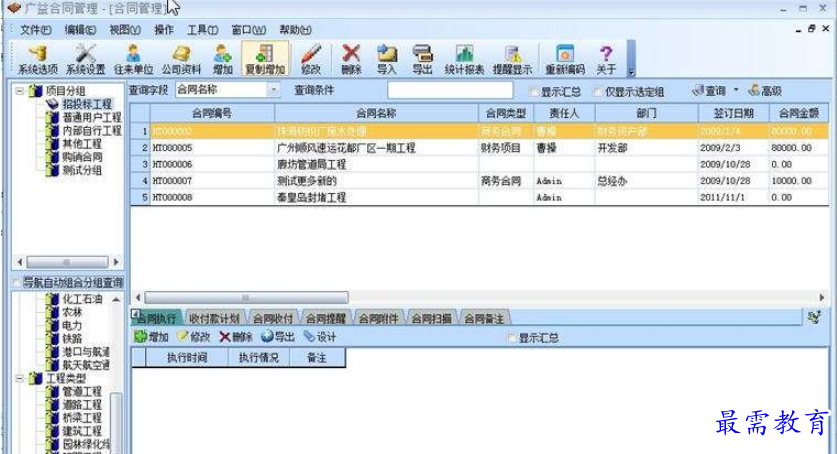The image size is (837, 454).
Task: Switch to the 收付款计划 tab
Action: pyautogui.click(x=214, y=318)
